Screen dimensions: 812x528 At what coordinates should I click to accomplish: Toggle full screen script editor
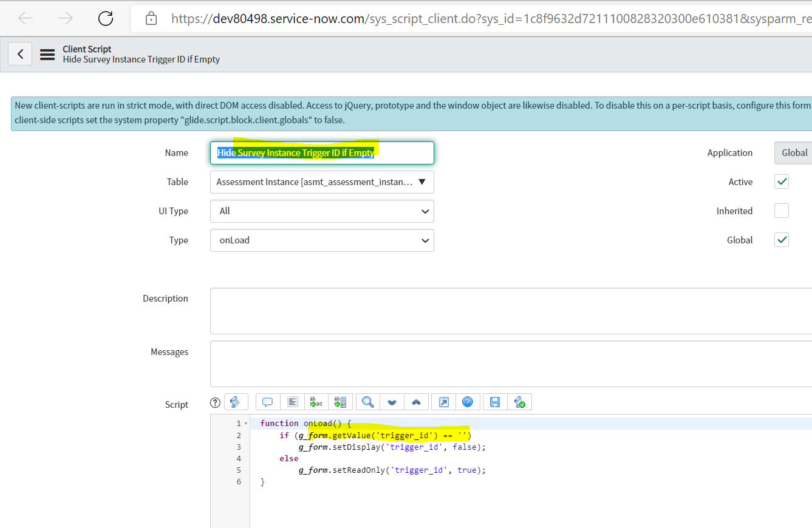pyautogui.click(x=443, y=402)
